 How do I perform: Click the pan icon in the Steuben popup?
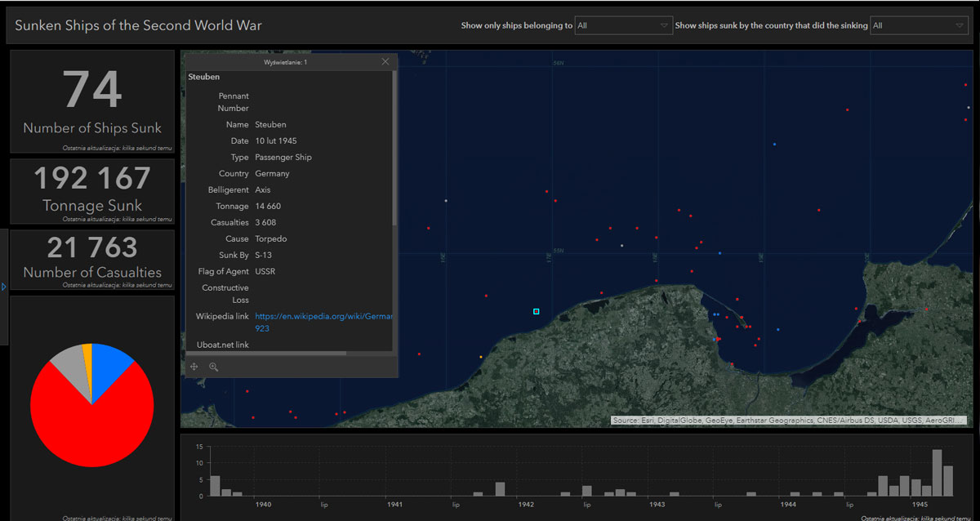tap(194, 367)
